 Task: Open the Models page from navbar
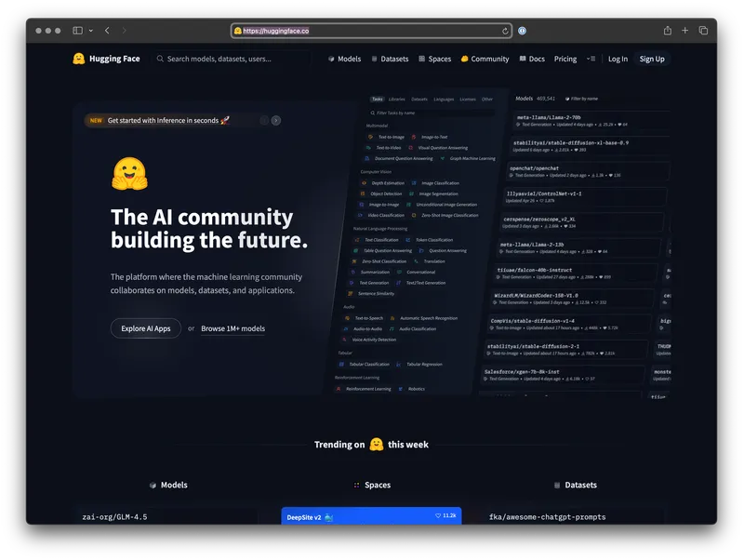[x=344, y=59]
